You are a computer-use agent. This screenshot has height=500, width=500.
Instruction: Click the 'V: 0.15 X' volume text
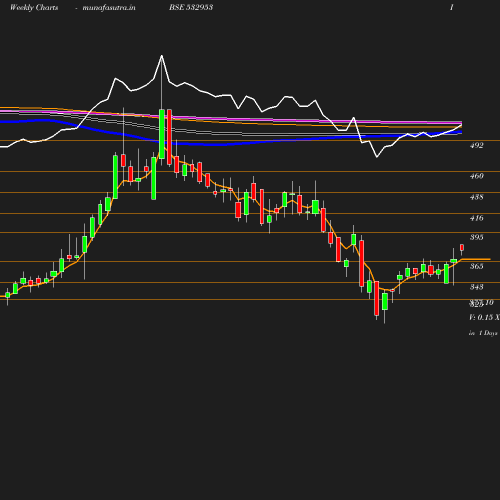(484, 317)
